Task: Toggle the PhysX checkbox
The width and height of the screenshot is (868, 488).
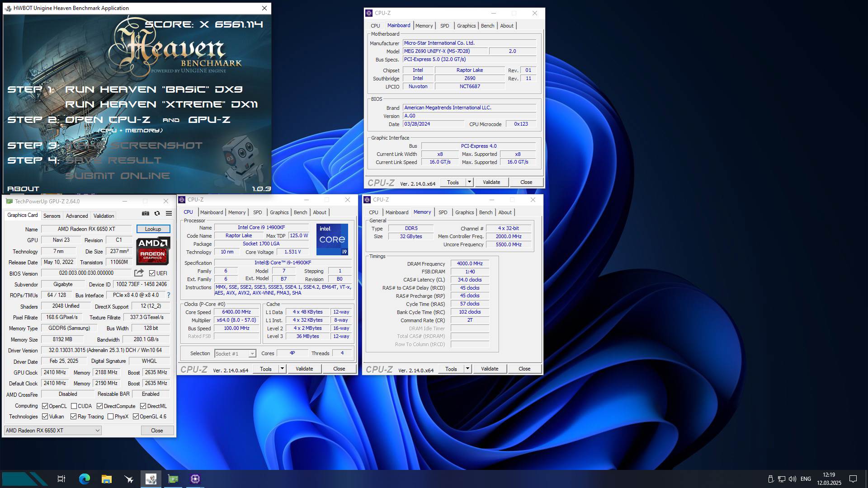Action: pos(110,417)
